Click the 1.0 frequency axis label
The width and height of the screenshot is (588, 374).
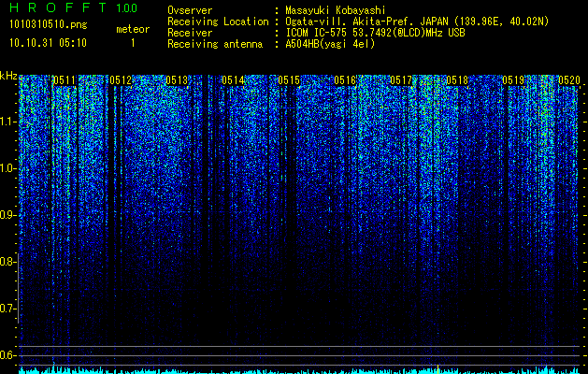point(7,168)
